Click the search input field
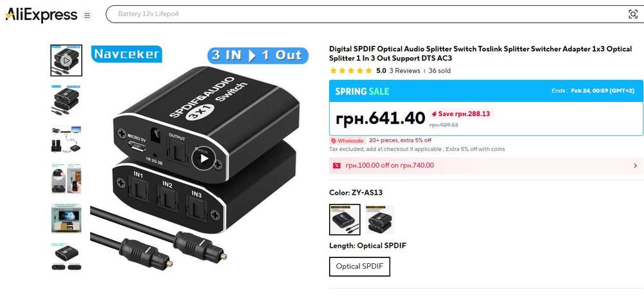 click(366, 14)
